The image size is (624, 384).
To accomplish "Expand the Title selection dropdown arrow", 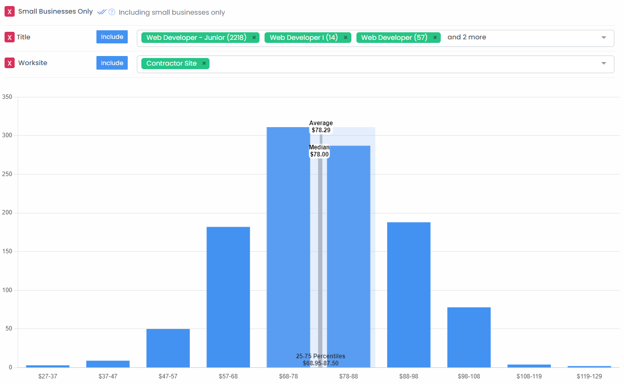I will 604,37.
